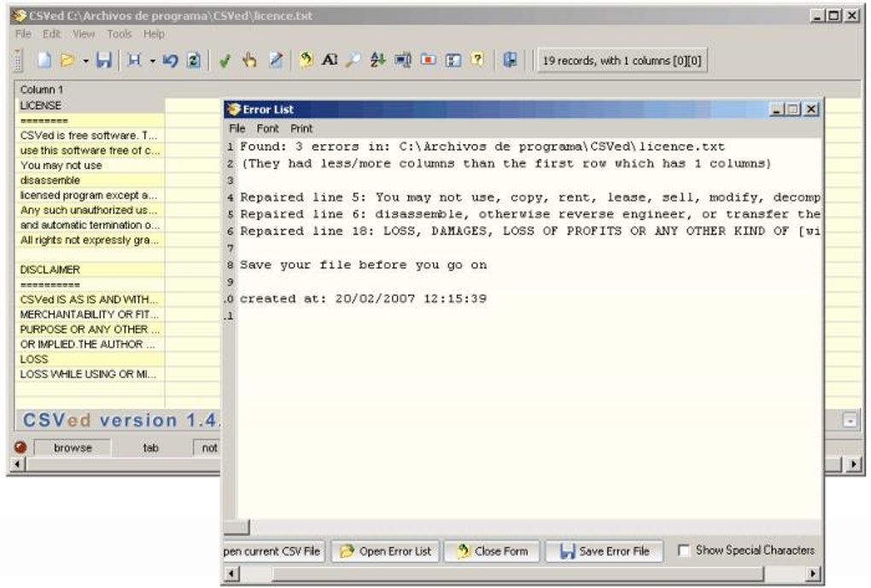Click the magnifying glass search icon

(353, 60)
